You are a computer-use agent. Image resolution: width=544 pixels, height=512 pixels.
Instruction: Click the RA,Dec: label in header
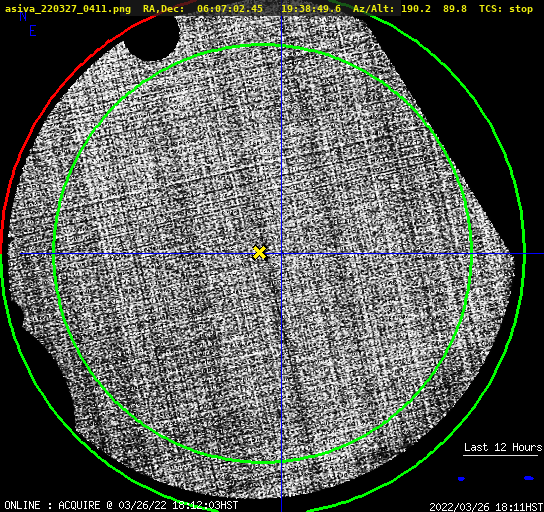[163, 9]
